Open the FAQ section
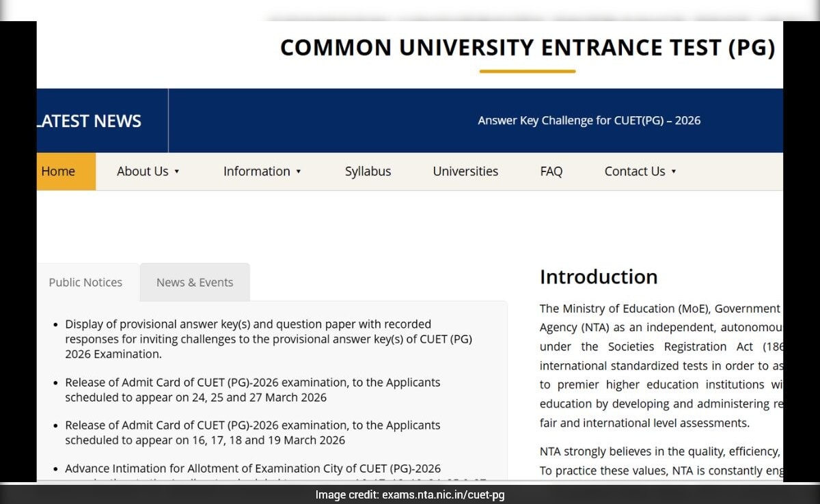 pos(551,171)
